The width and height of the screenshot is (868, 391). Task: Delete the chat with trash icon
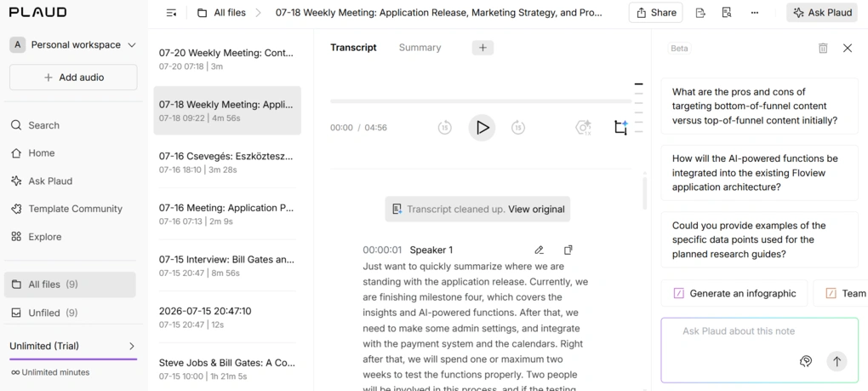823,49
